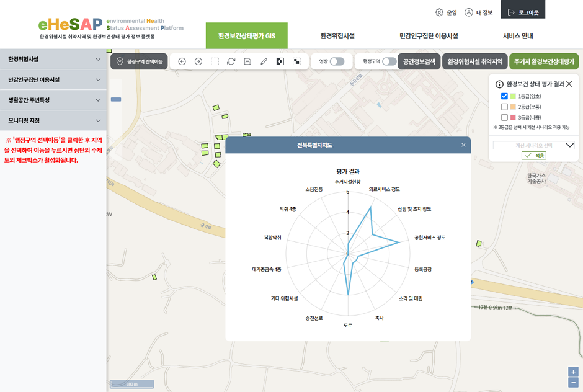Click the 주거시설현황 chart axis label
This screenshot has height=392, width=583.
coord(348,182)
